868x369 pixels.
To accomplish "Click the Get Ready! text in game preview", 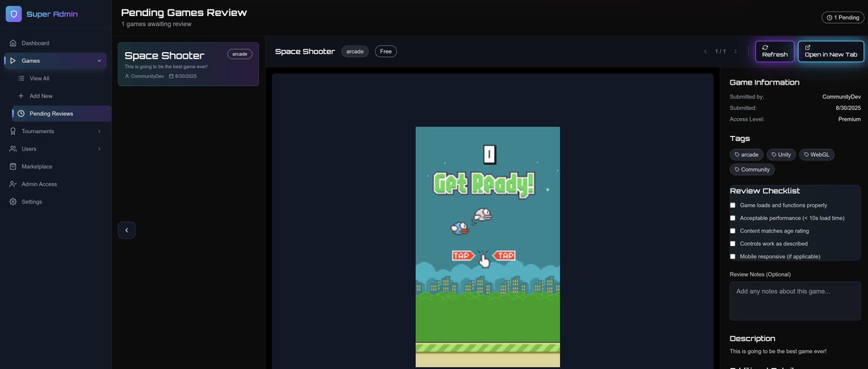I will (484, 184).
